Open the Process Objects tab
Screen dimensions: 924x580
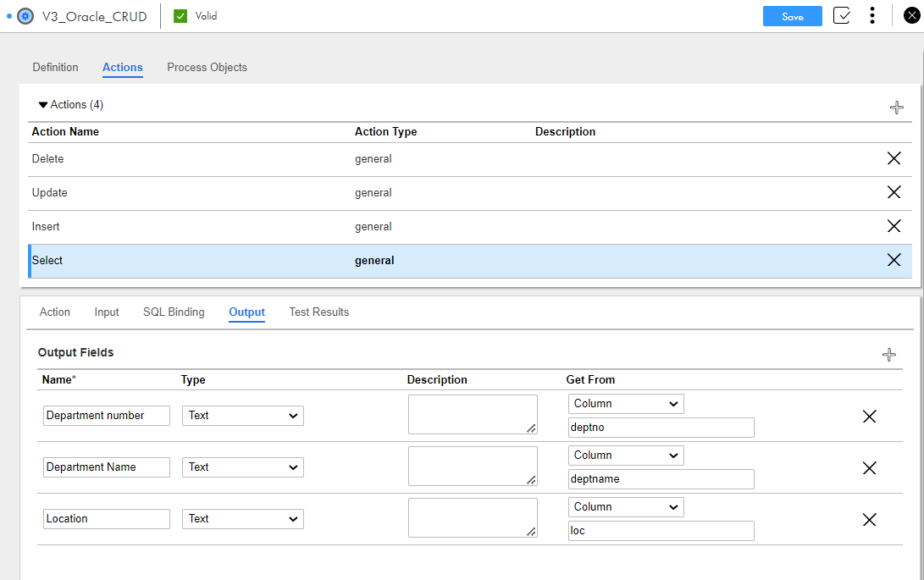[207, 68]
